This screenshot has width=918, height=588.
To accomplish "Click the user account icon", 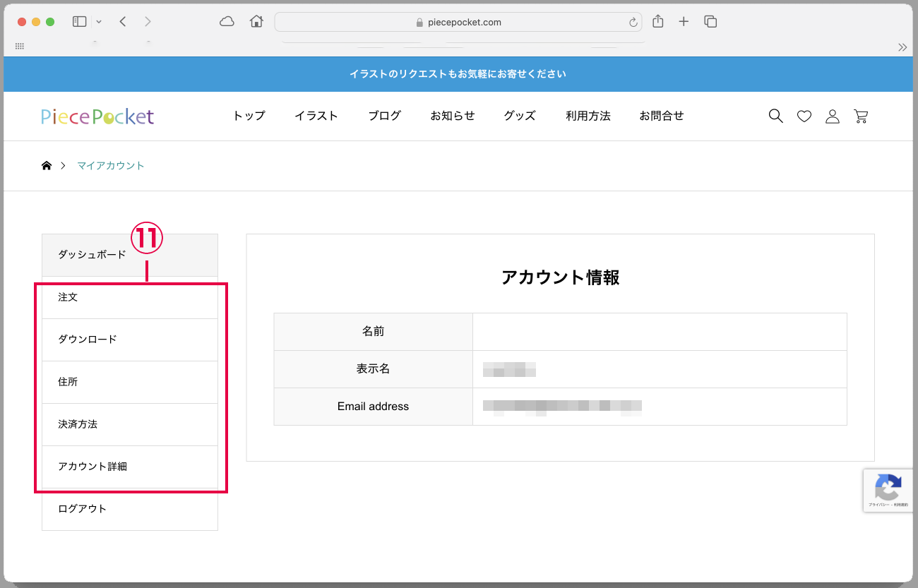I will pyautogui.click(x=833, y=116).
